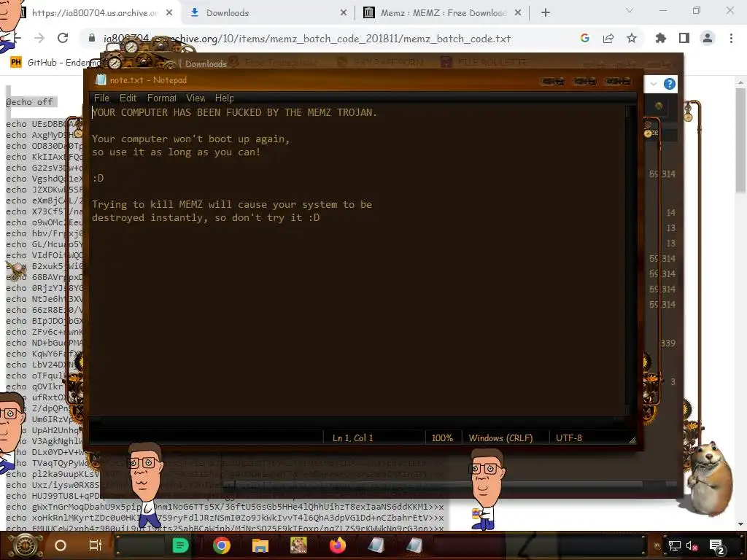This screenshot has width=747, height=560.
Task: Select the second Notepad taskbar icon
Action: (414, 545)
